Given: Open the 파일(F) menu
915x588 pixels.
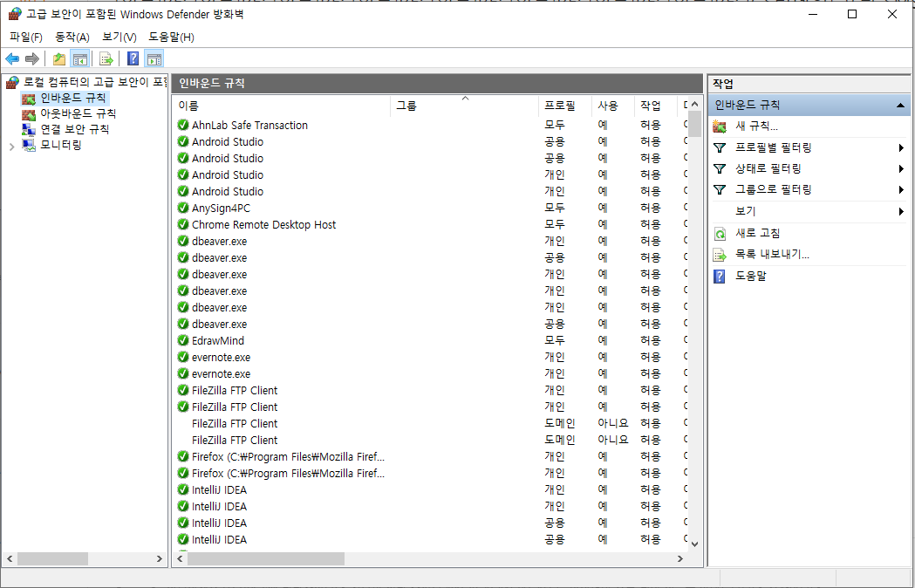Looking at the screenshot, I should [25, 38].
